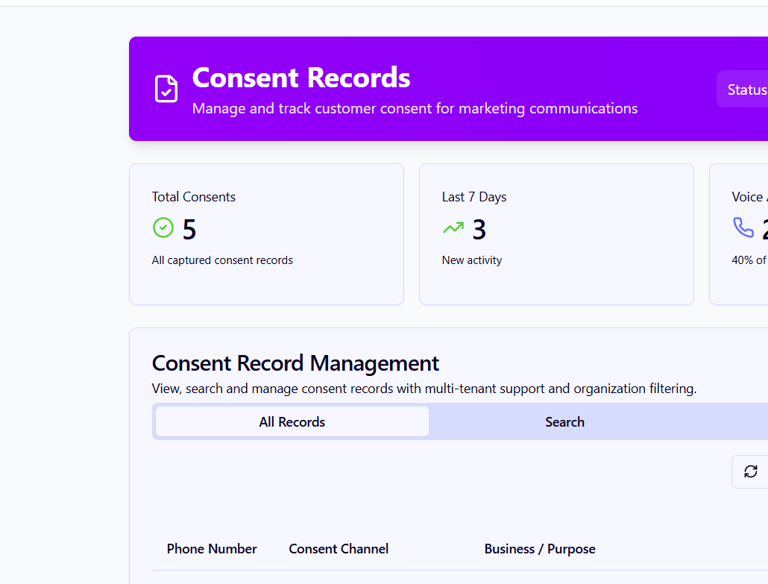
Task: Click the Consent Records document-check icon
Action: pyautogui.click(x=166, y=89)
